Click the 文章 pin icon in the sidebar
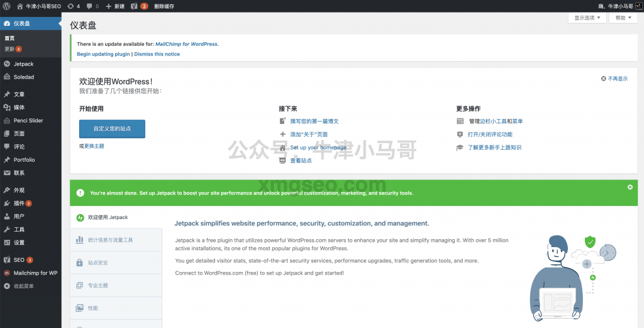This screenshot has height=328, width=644. (6, 94)
